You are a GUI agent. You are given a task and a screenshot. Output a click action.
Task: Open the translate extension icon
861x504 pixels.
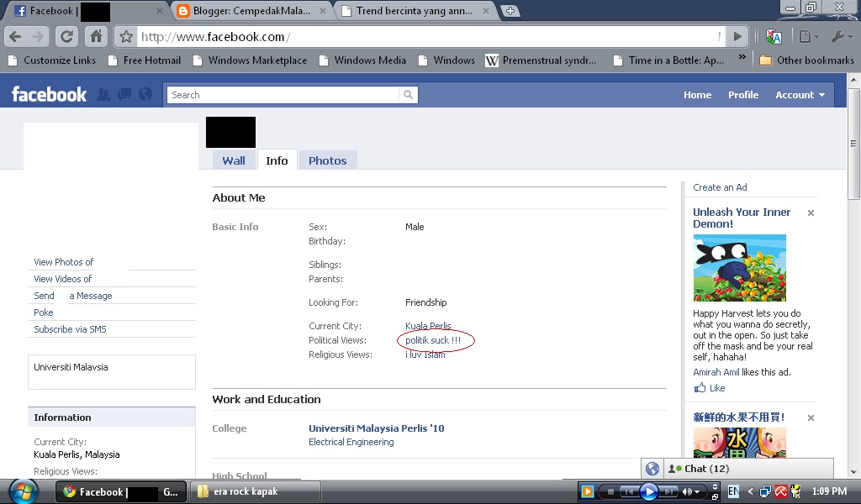[774, 37]
